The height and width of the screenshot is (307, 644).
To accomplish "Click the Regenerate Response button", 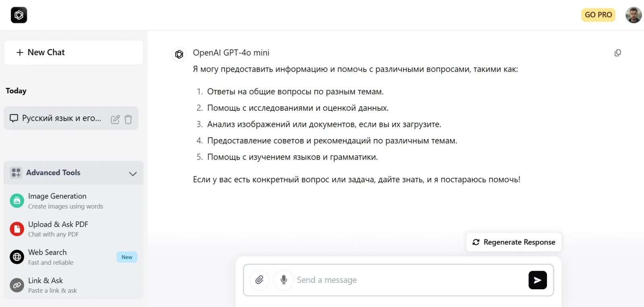I will (x=514, y=242).
